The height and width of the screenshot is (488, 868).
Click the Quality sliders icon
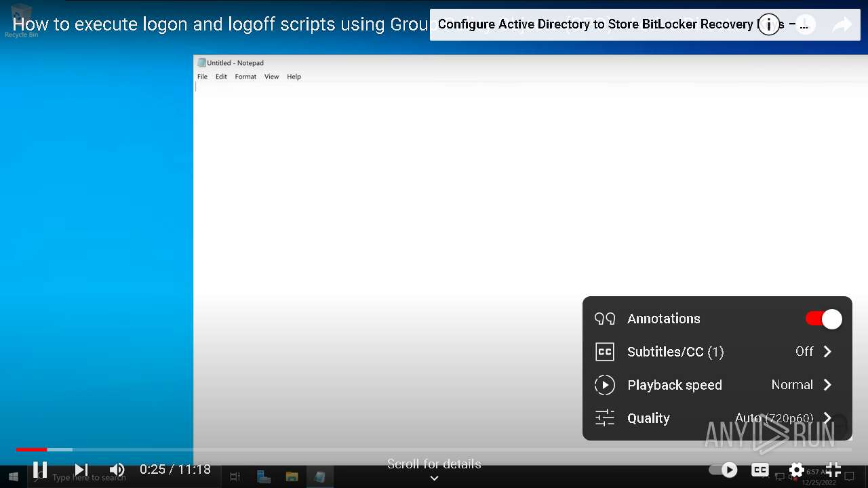[604, 418]
